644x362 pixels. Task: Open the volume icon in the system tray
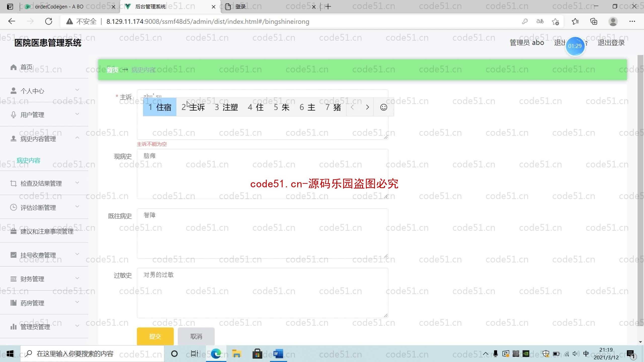[x=576, y=354]
